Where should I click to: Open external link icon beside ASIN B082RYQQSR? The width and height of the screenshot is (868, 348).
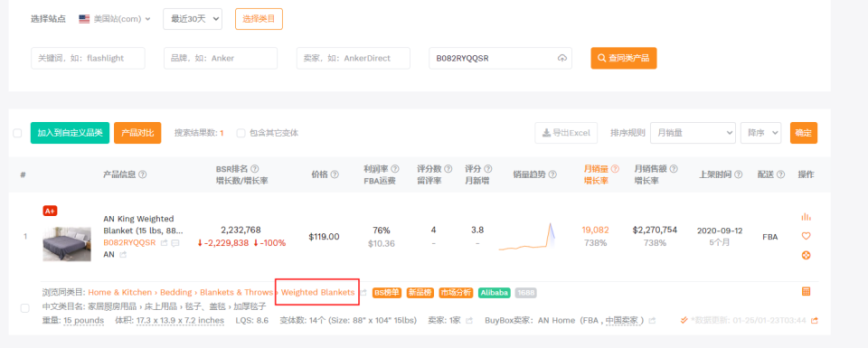point(164,242)
